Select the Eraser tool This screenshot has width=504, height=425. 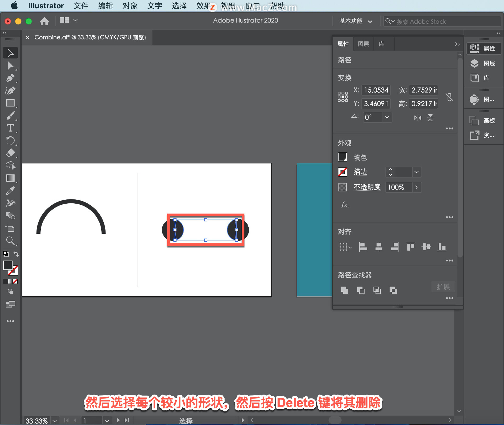pyautogui.click(x=10, y=153)
